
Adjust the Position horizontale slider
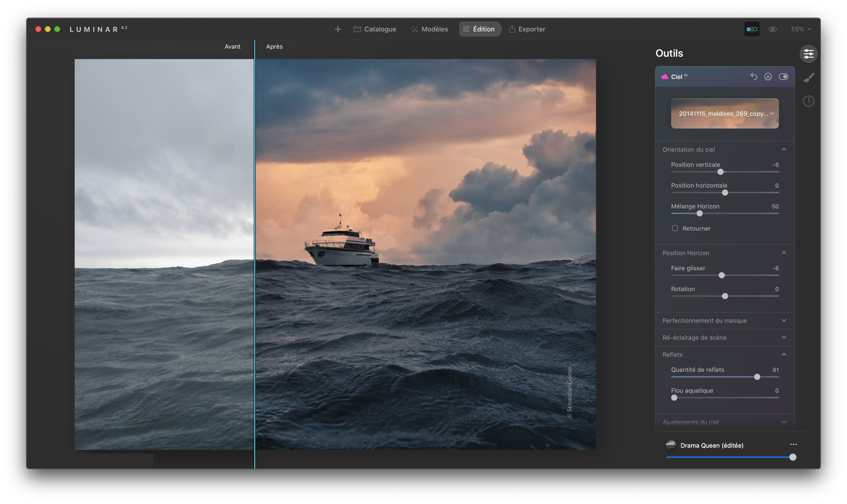click(x=725, y=192)
